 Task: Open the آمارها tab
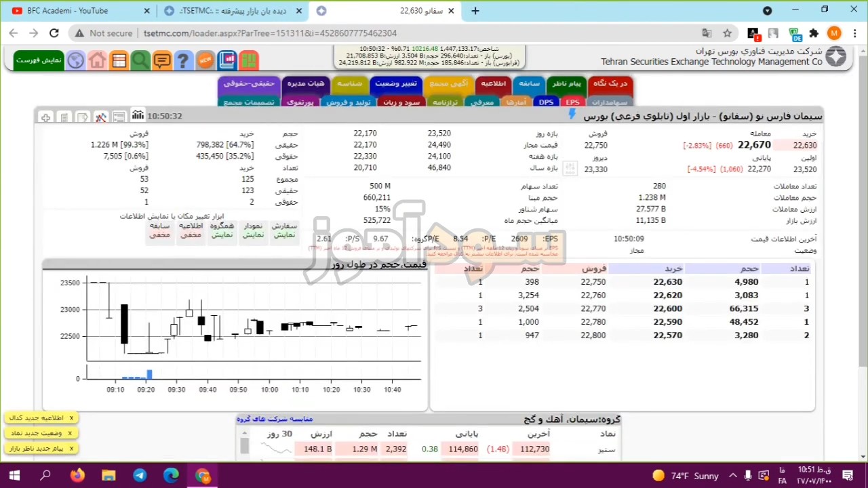[515, 102]
